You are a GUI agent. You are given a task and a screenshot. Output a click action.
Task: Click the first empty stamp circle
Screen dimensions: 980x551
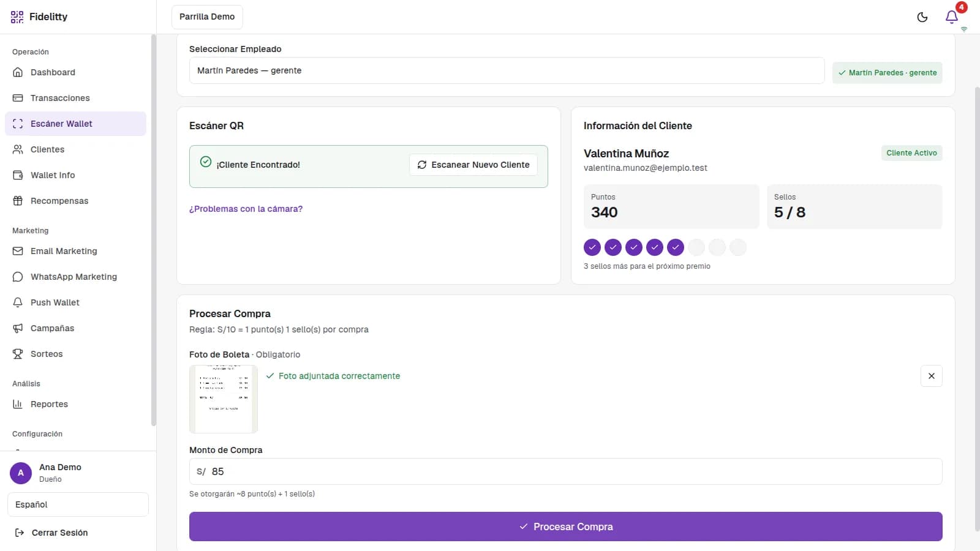pyautogui.click(x=696, y=247)
